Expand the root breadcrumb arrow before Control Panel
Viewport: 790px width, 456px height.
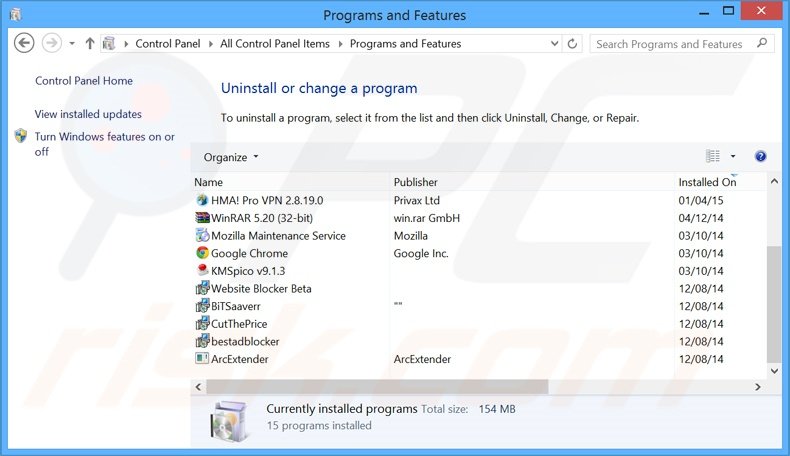[x=126, y=44]
